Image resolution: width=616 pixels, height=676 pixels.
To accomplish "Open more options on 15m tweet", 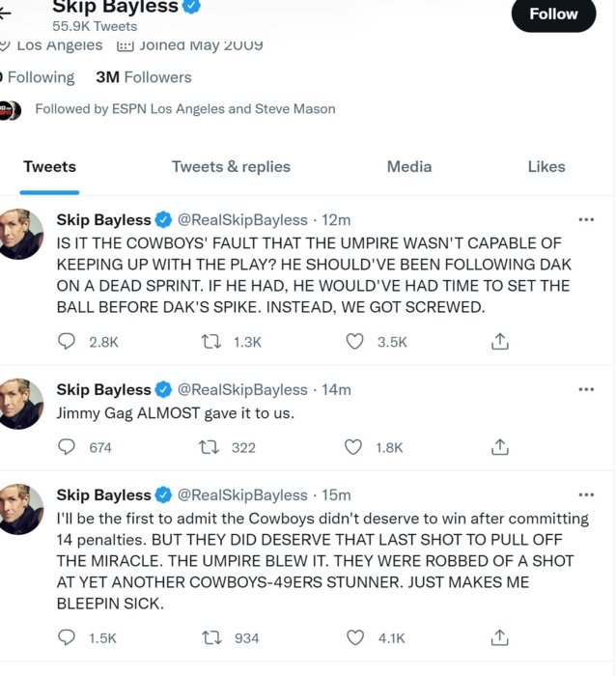I will (x=586, y=494).
